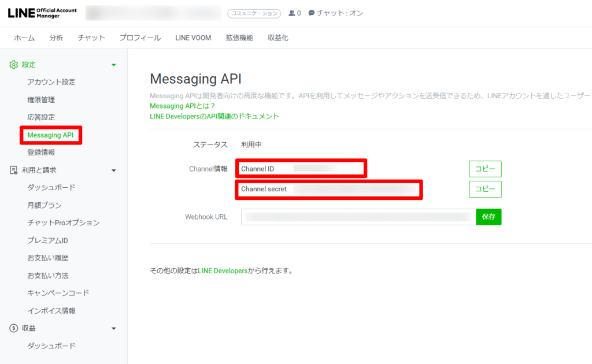
Task: Open お支払い履歴 in the sidebar
Action: pos(48,258)
